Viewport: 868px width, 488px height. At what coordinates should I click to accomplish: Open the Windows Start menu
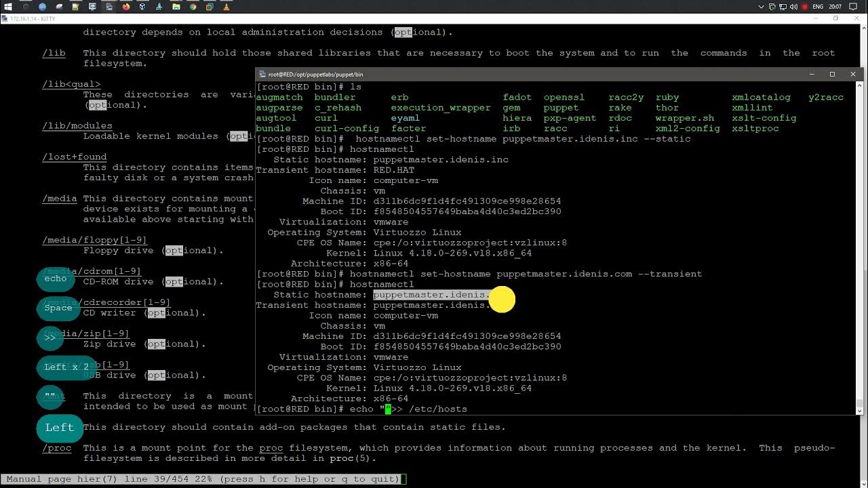click(x=7, y=7)
